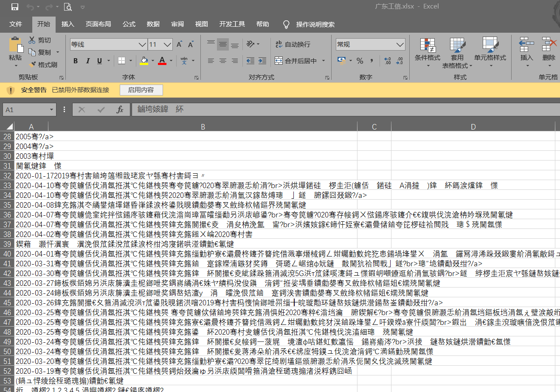Open Conditional Formatting (条件格式)
The image size is (560, 392).
pyautogui.click(x=428, y=52)
